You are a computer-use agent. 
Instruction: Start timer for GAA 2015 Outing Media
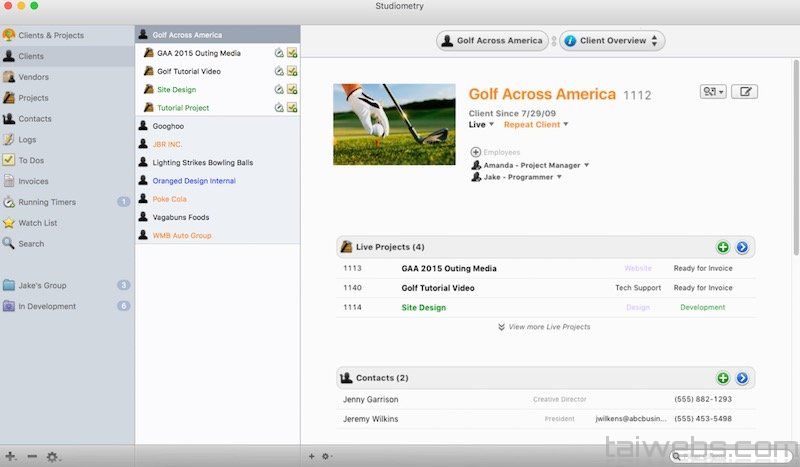(x=279, y=53)
